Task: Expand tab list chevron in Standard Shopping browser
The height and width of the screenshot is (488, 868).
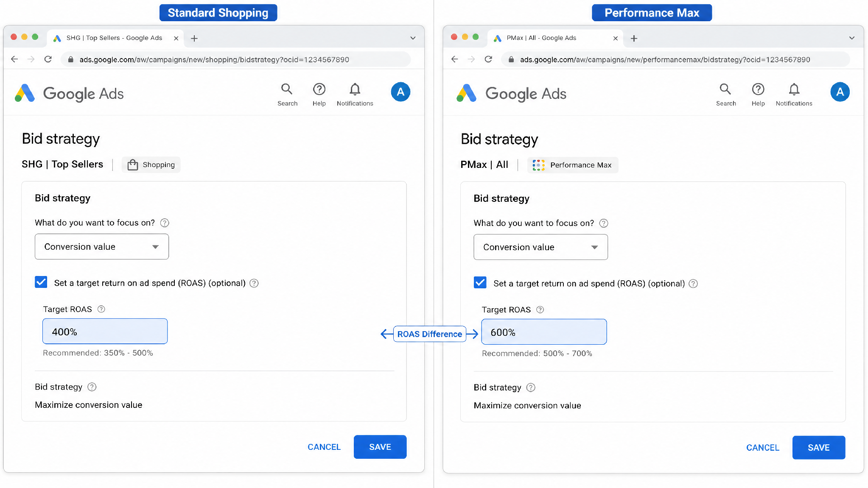Action: [x=413, y=38]
